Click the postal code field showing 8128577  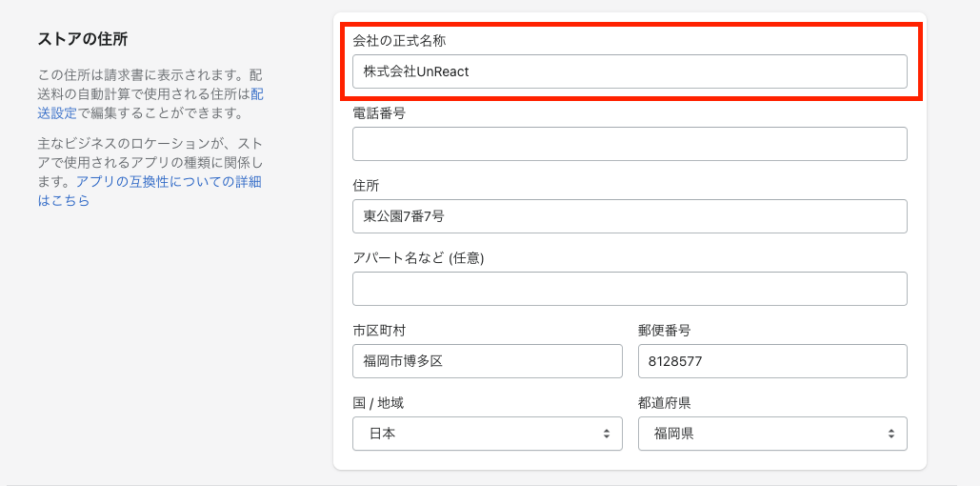coord(771,361)
